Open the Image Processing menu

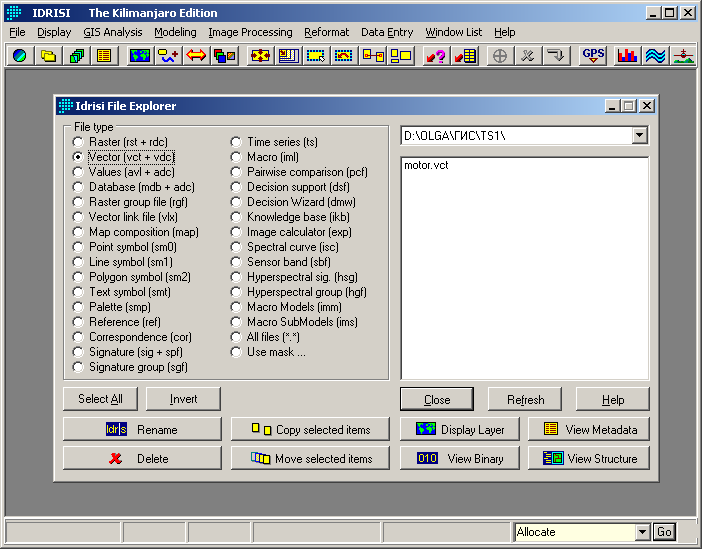click(x=250, y=32)
